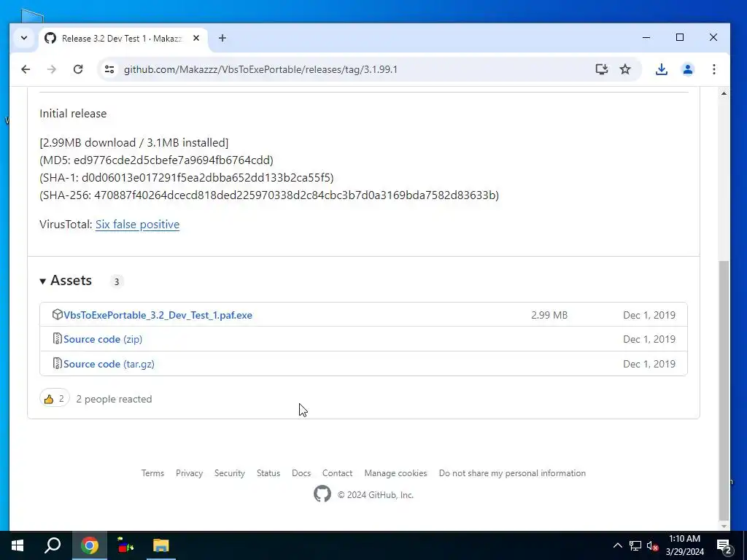
Task: Reload the GitHub release page
Action: tap(78, 69)
